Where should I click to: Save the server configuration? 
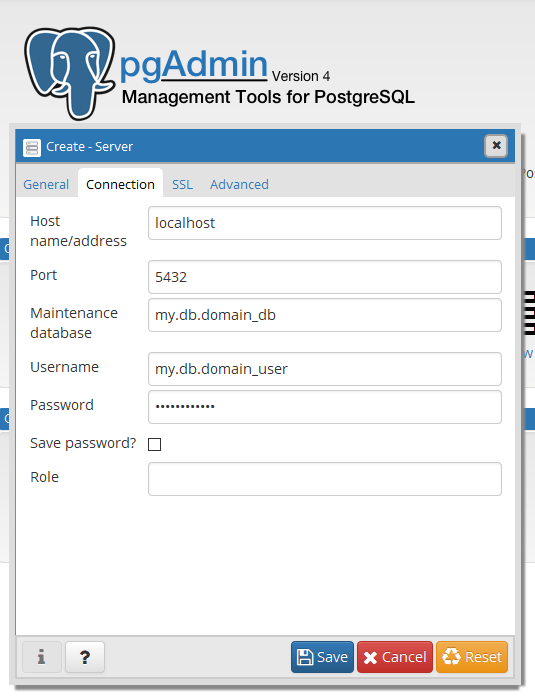(x=322, y=657)
